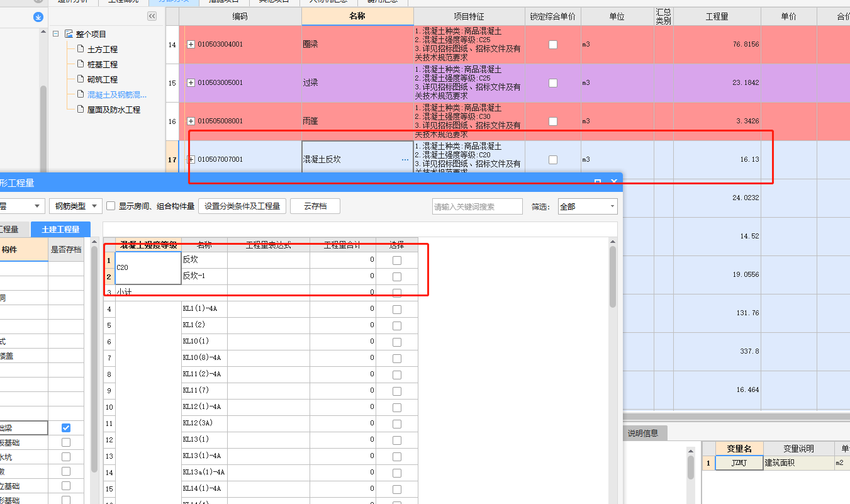Screen dimensions: 850x504
Task: Tick the 选择 checkbox for 反坎 row
Action: click(x=397, y=260)
